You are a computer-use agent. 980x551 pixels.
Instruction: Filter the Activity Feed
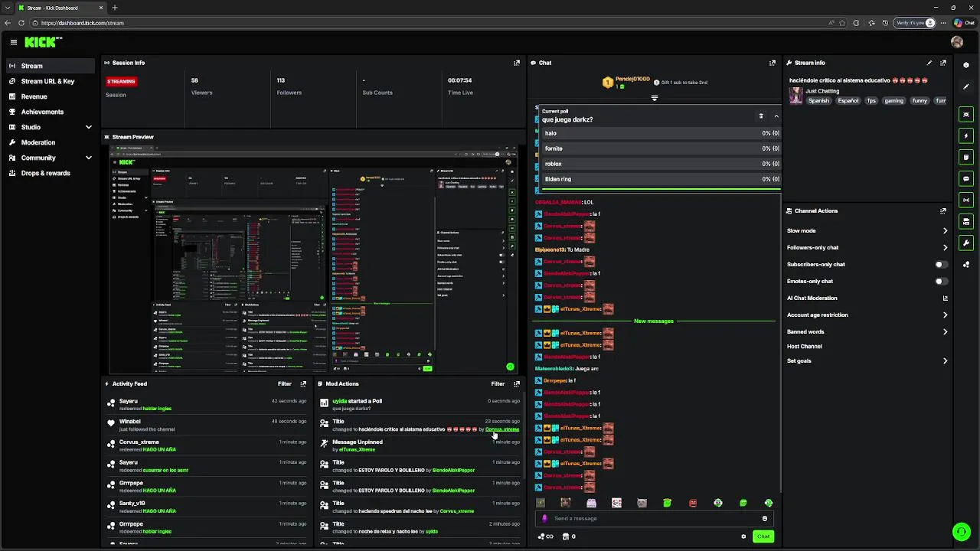pyautogui.click(x=285, y=383)
